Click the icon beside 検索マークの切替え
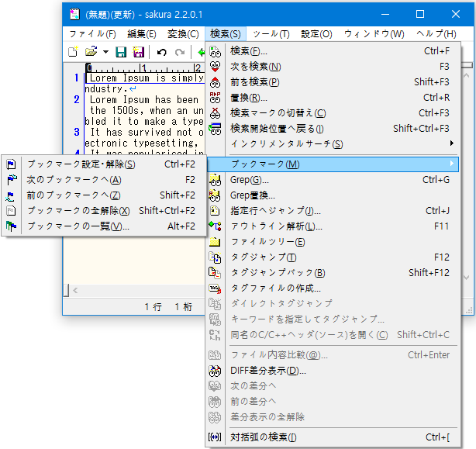Viewport: 476px width, 449px height. 216,113
